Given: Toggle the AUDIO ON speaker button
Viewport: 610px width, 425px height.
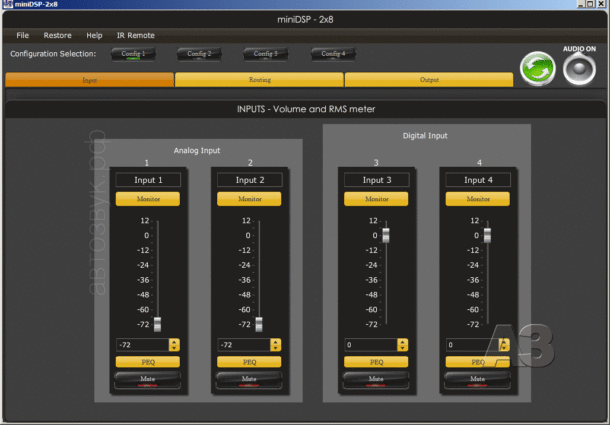Looking at the screenshot, I should (579, 69).
